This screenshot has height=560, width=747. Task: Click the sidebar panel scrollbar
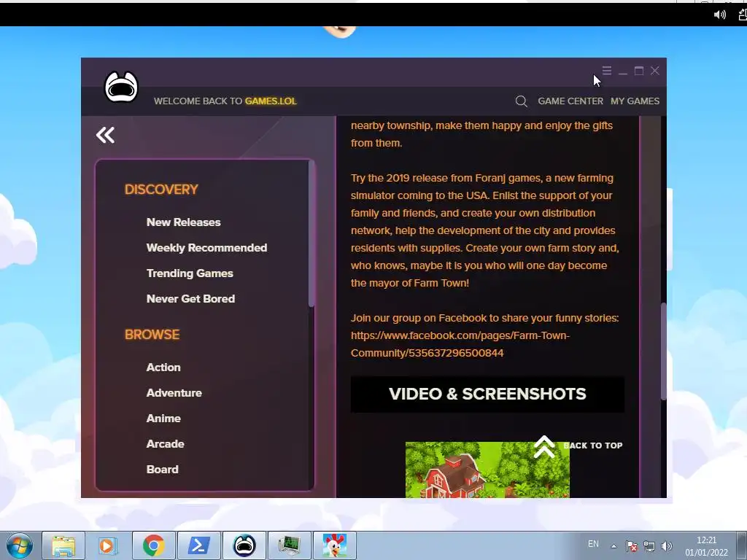tap(311, 234)
